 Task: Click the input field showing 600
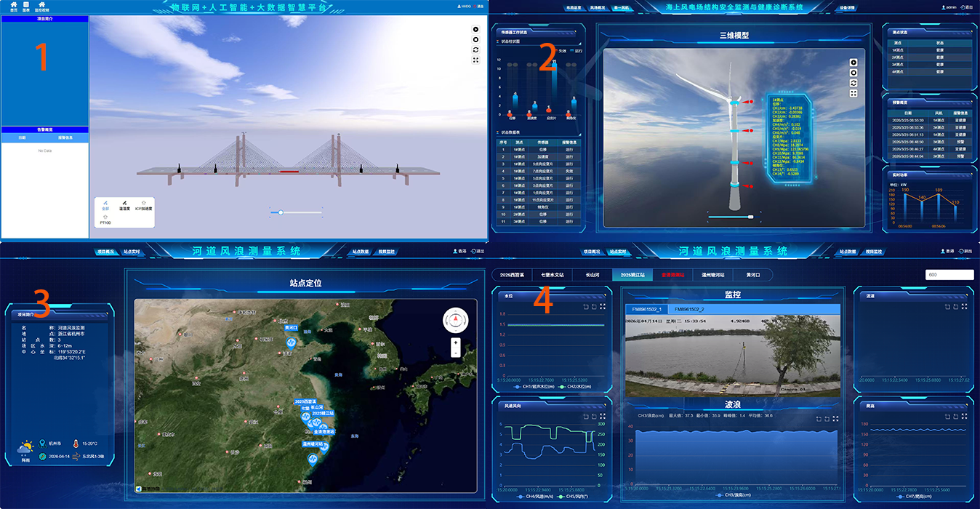949,275
